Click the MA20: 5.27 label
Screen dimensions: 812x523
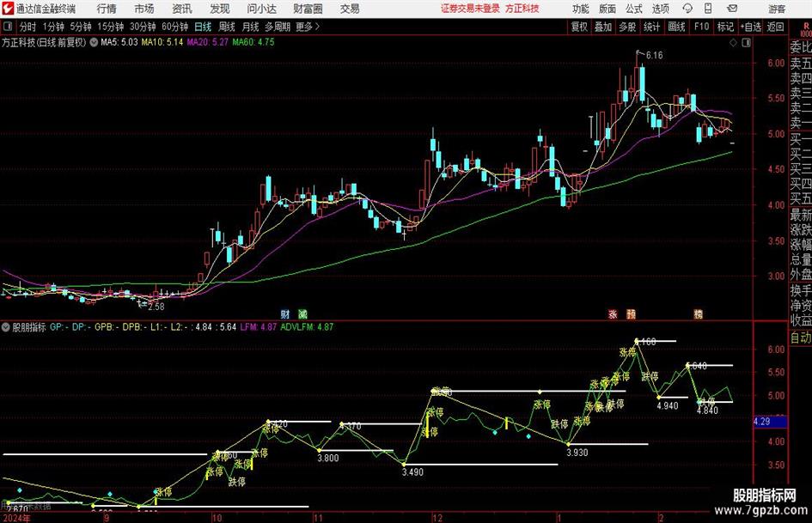pyautogui.click(x=207, y=42)
